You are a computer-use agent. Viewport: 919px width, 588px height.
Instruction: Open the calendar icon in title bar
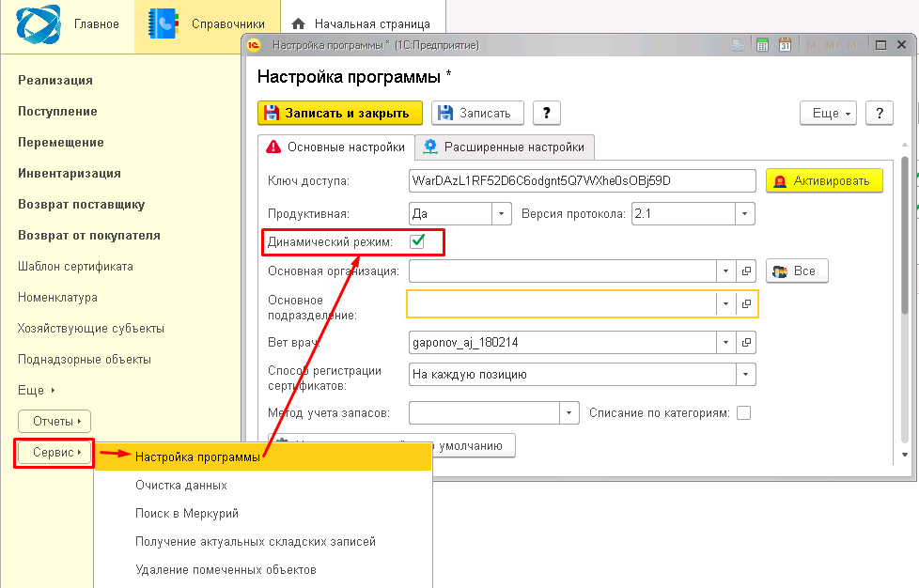785,45
